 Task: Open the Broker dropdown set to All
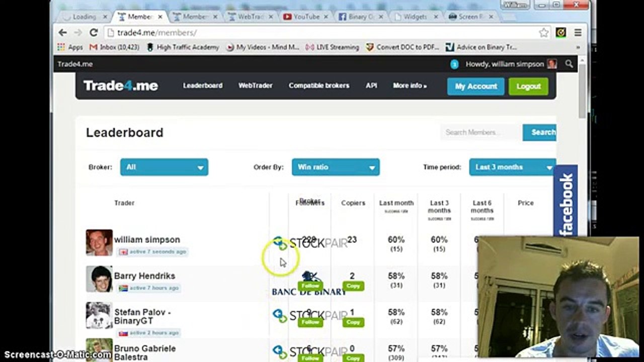[164, 167]
